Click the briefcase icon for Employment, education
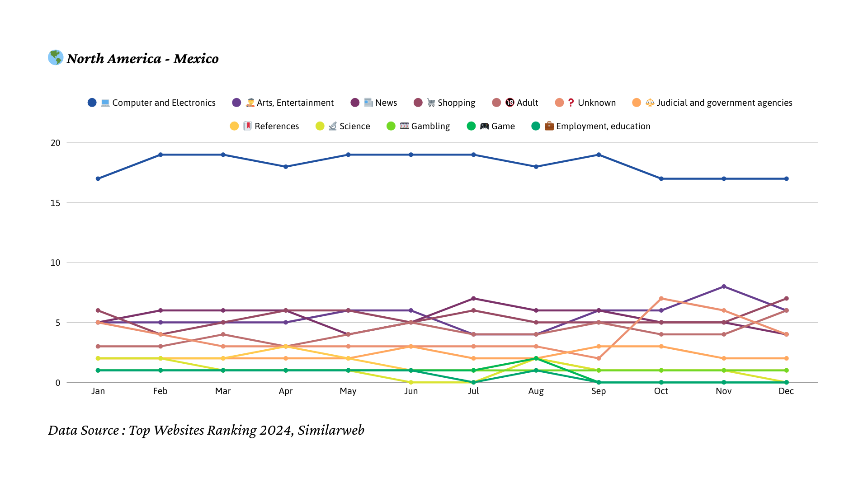 point(549,127)
